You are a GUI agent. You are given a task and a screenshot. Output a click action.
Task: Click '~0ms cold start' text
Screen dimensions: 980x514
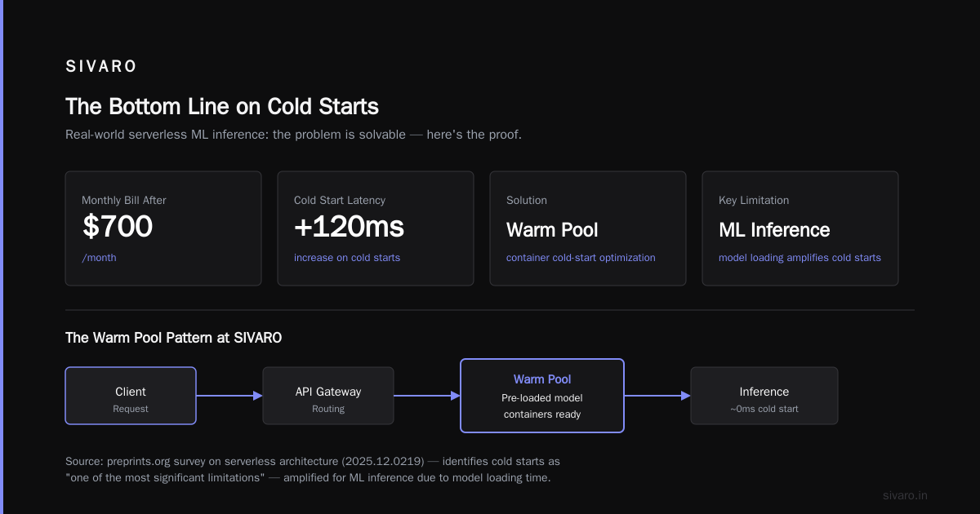[764, 409]
